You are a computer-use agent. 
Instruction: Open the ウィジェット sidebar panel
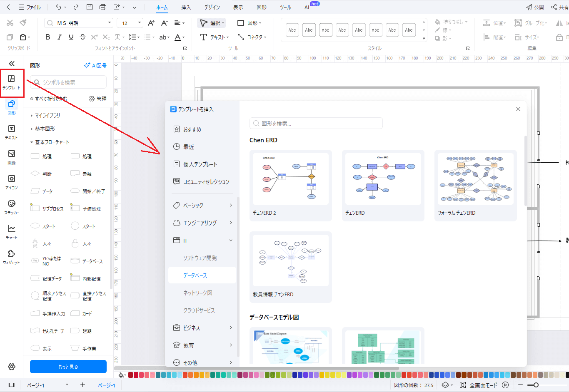[12, 257]
